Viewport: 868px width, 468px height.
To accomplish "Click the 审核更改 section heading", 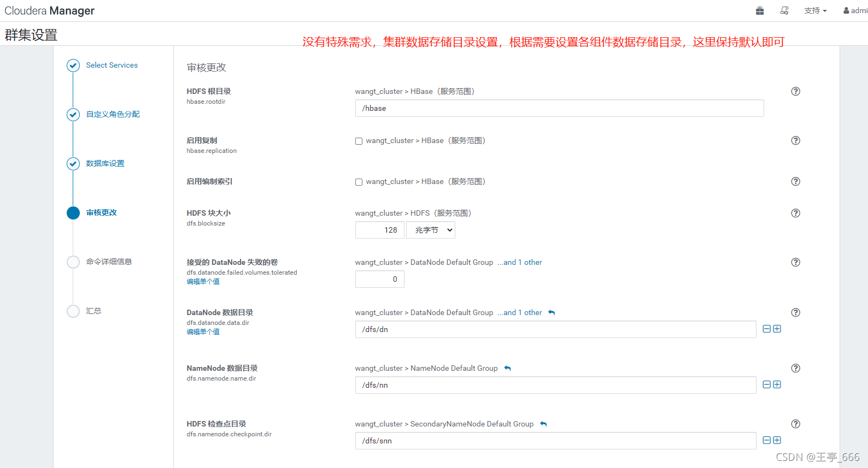I will pos(206,67).
